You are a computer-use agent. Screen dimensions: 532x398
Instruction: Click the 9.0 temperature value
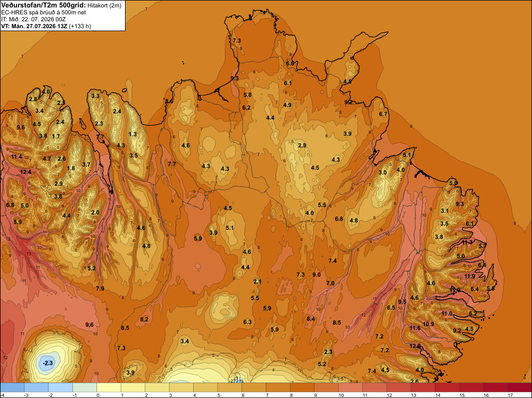coord(317,275)
